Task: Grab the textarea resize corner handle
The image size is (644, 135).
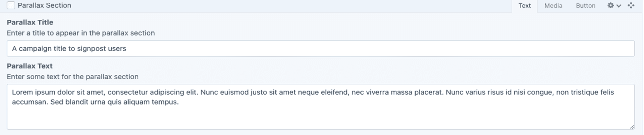Action: [632, 127]
